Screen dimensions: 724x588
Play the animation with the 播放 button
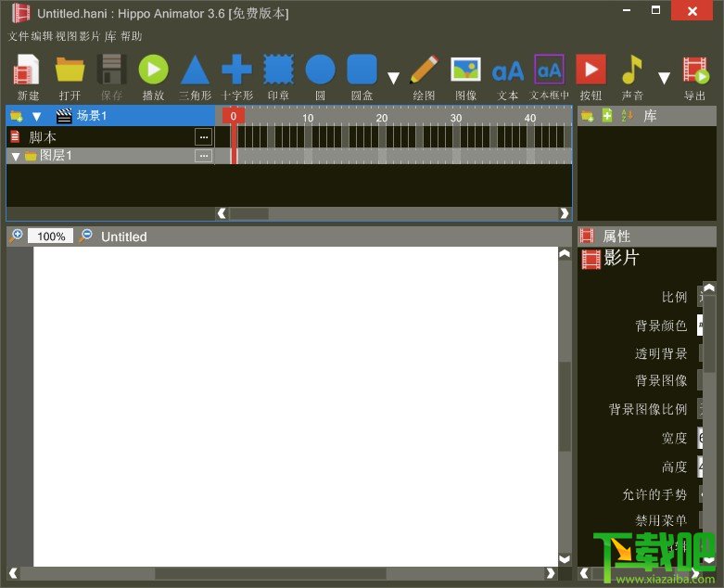[x=153, y=78]
